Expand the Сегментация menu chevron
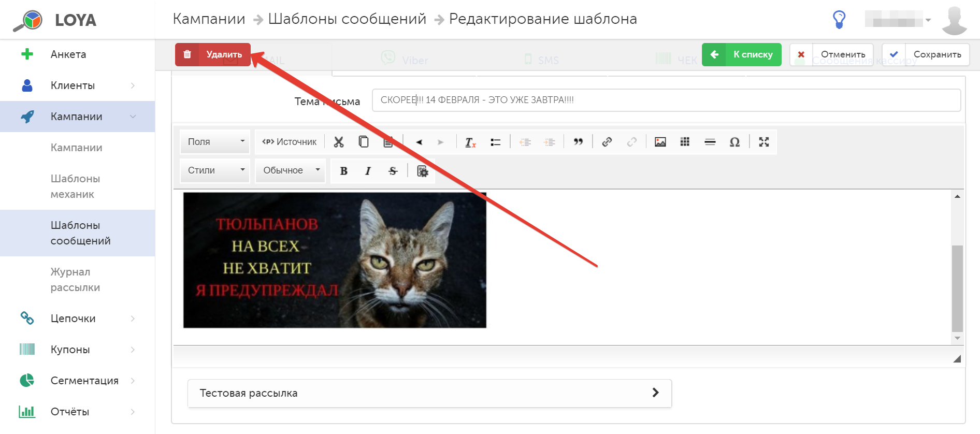The width and height of the screenshot is (980, 434). click(x=133, y=381)
